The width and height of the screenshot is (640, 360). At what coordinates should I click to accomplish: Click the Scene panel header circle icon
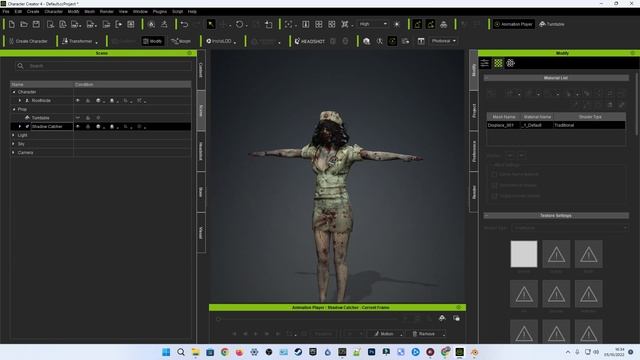(189, 53)
